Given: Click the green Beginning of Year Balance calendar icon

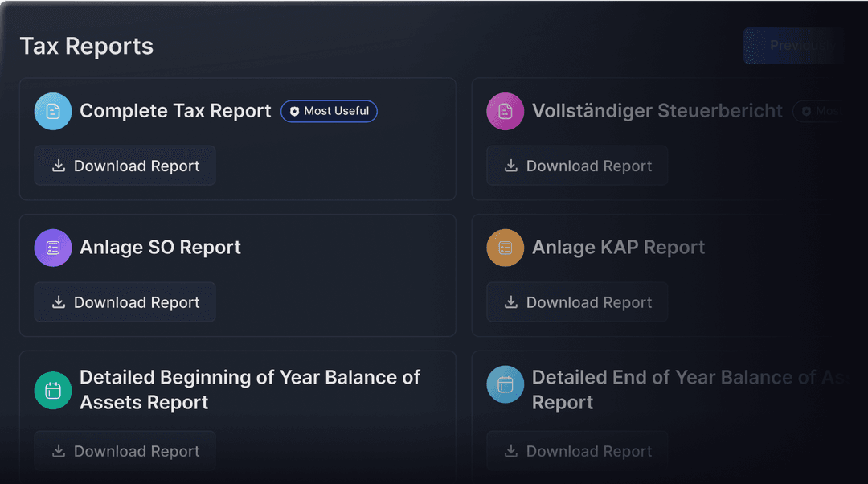Looking at the screenshot, I should tap(53, 391).
